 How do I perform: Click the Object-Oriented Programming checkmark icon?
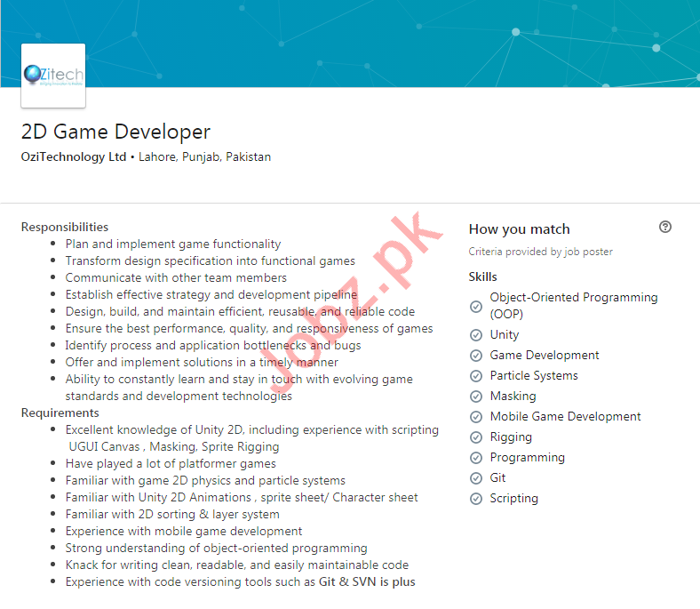tap(476, 306)
